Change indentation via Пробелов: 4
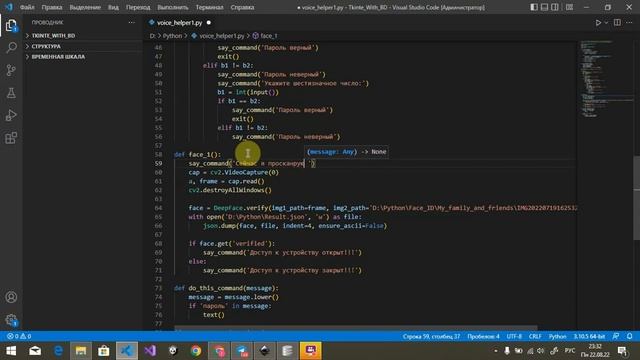 coord(483,336)
